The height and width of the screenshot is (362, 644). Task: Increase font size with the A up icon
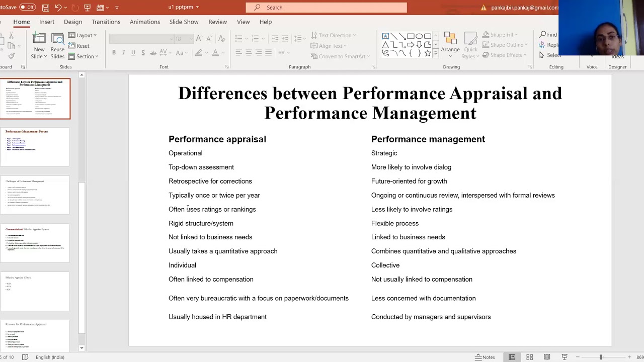click(x=199, y=39)
